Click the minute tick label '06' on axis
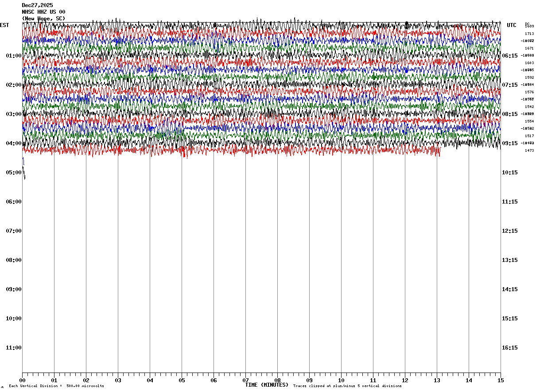Screen dimensions: 536x392 pyautogui.click(x=214, y=380)
